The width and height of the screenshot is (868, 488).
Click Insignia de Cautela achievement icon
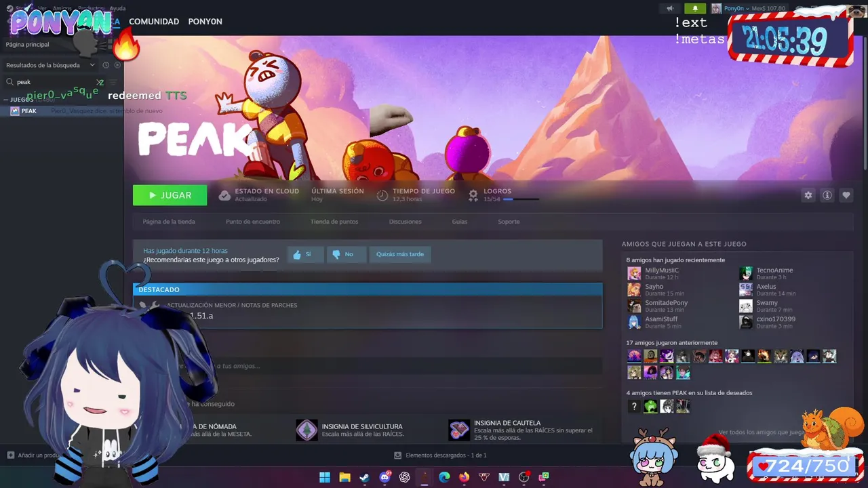pos(459,430)
